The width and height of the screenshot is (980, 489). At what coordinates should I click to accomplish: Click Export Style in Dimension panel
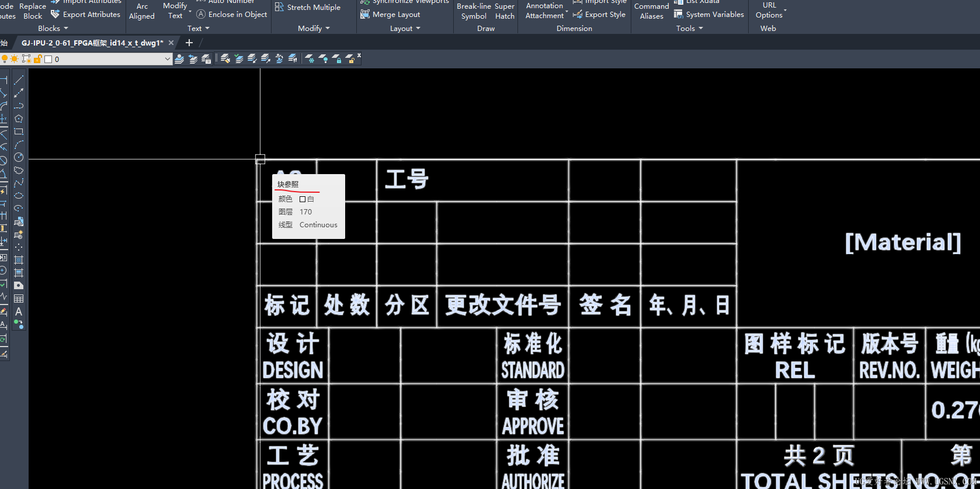tap(599, 15)
